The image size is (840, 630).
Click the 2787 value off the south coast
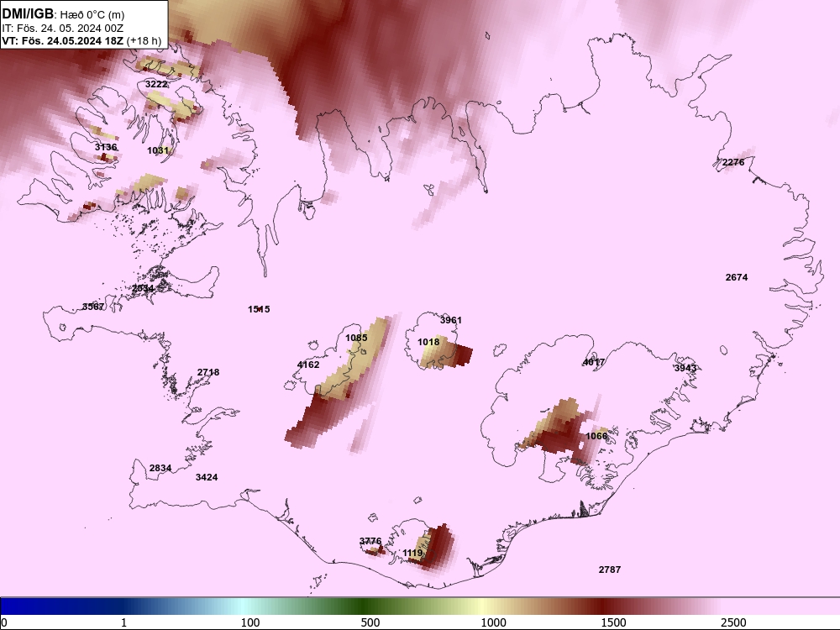pyautogui.click(x=610, y=570)
